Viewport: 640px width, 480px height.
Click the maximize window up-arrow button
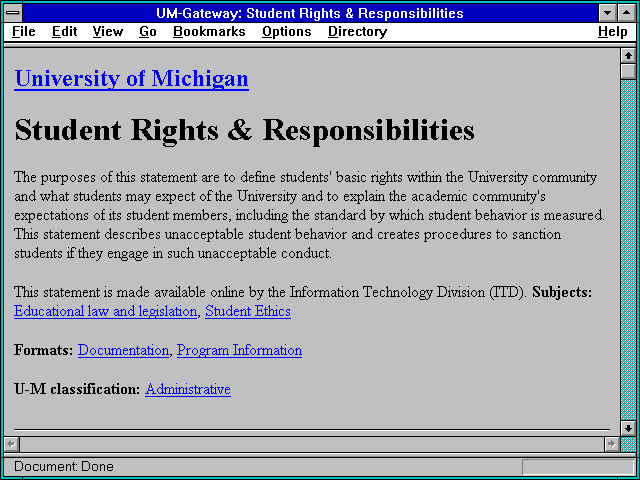pyautogui.click(x=626, y=13)
